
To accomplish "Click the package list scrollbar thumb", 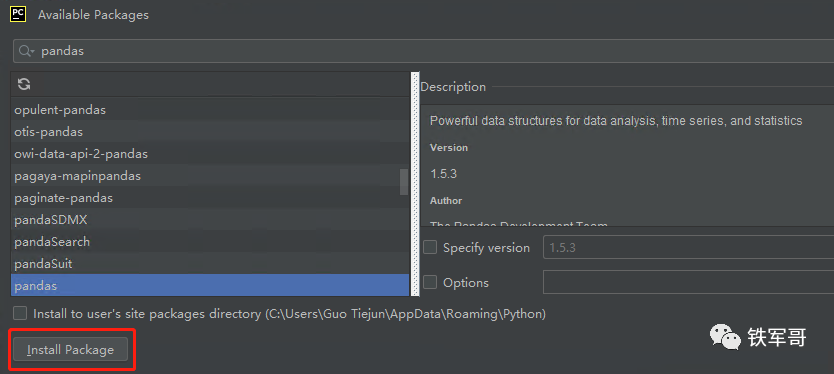I will click(x=404, y=182).
